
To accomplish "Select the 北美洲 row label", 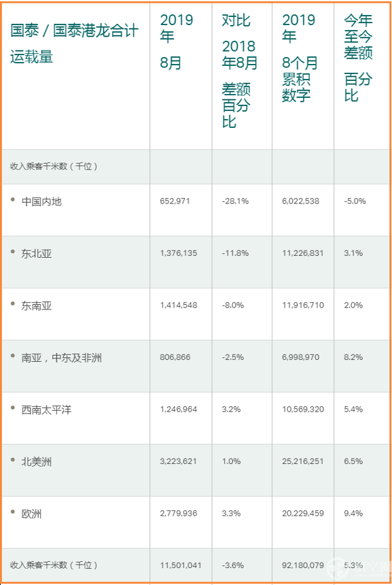I will [37, 462].
